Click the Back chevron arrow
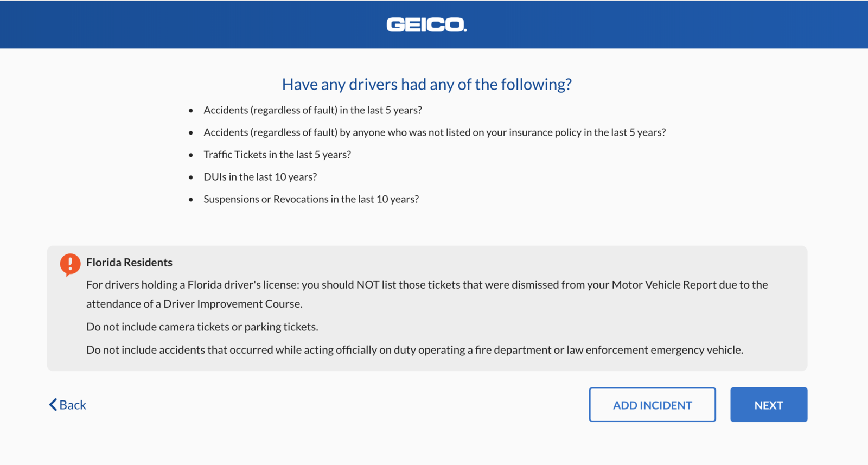The image size is (868, 465). click(x=53, y=405)
